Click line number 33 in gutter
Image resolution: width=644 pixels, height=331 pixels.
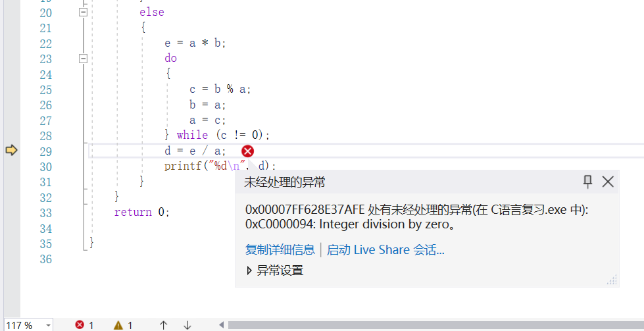coord(45,213)
